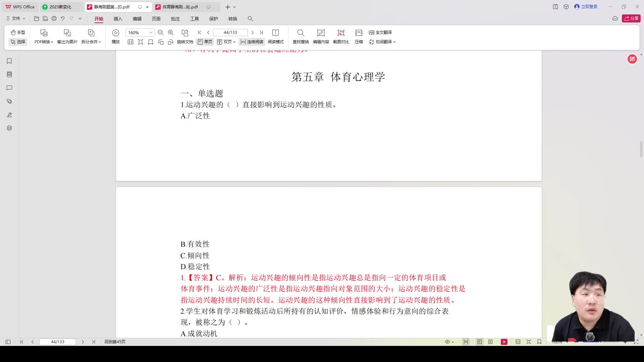Expand the 划词翻译 translation options dropdown
The height and width of the screenshot is (362, 644).
coord(395,42)
